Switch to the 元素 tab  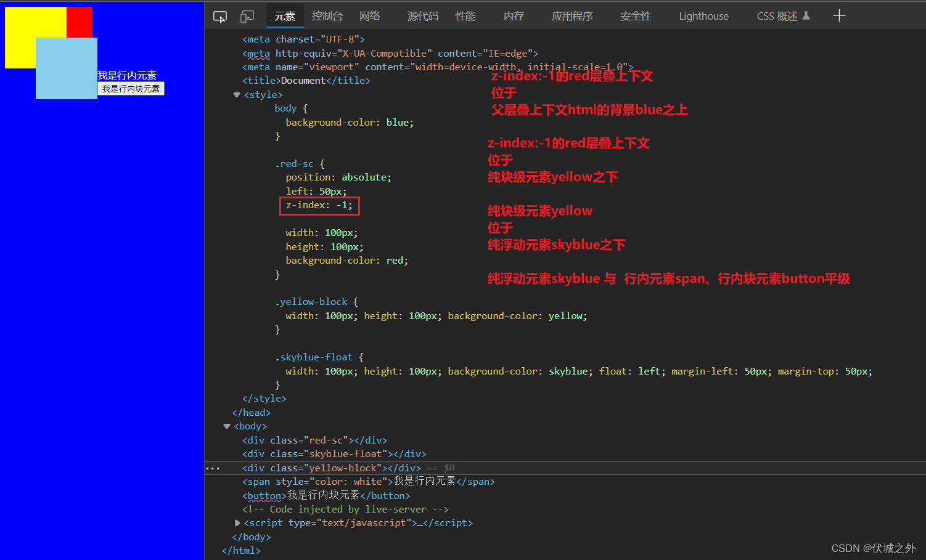point(285,16)
